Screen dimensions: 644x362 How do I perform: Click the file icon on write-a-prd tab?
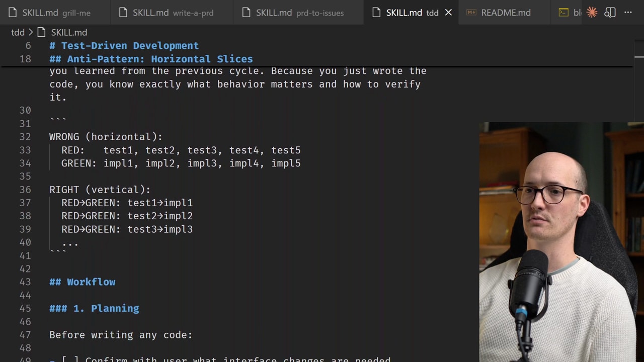[x=123, y=13]
